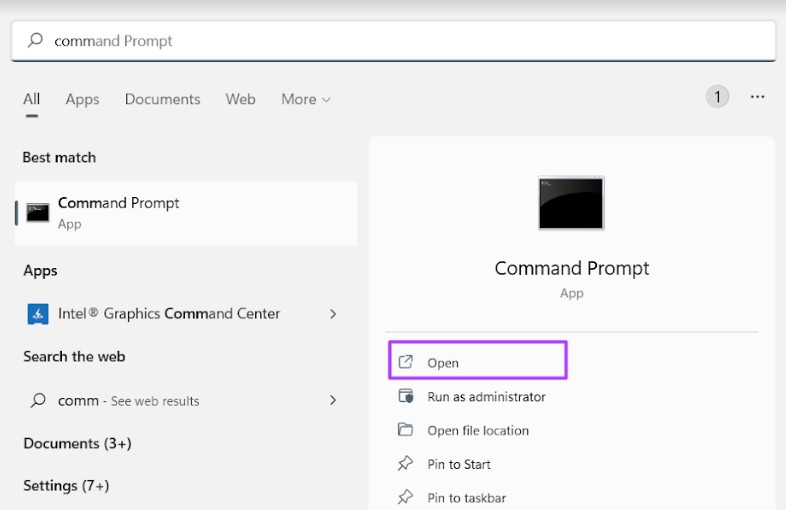The width and height of the screenshot is (786, 510).
Task: Expand the More filter dropdown
Action: tap(305, 99)
